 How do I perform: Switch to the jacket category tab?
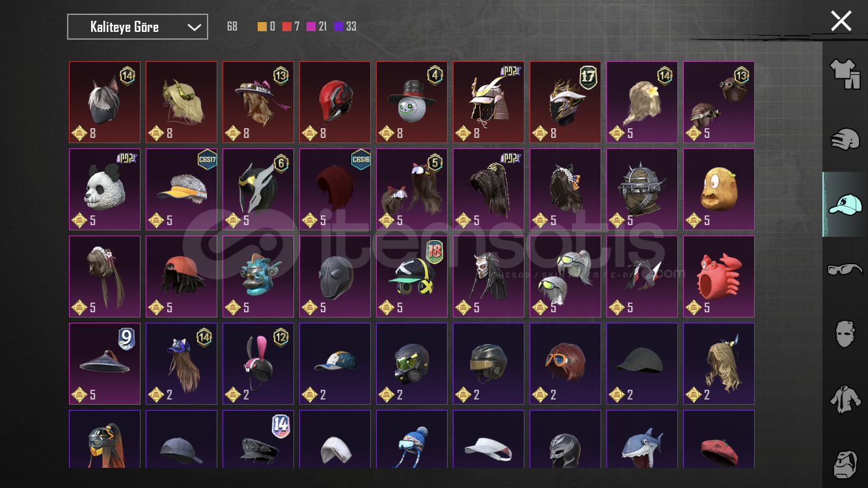(845, 399)
